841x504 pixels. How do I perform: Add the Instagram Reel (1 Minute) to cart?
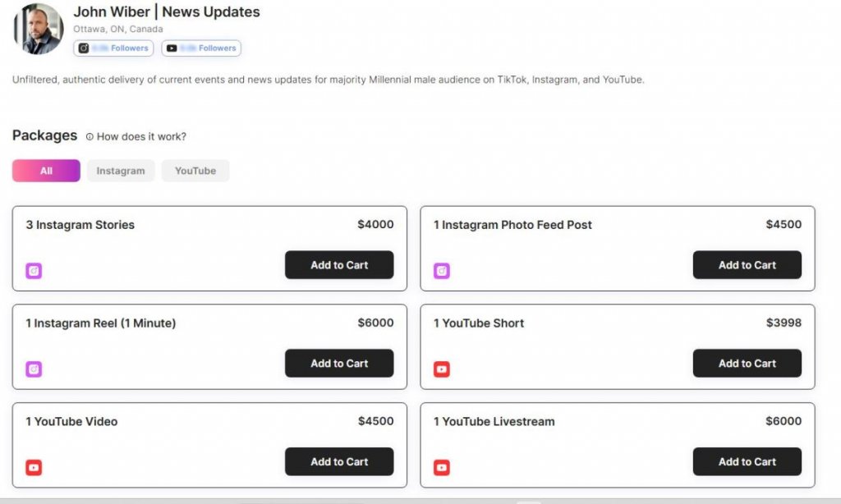(x=339, y=364)
